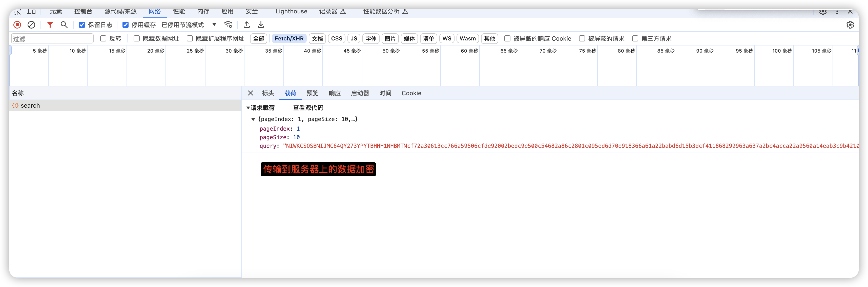
Task: Show 预览 tab of request
Action: pyautogui.click(x=312, y=93)
